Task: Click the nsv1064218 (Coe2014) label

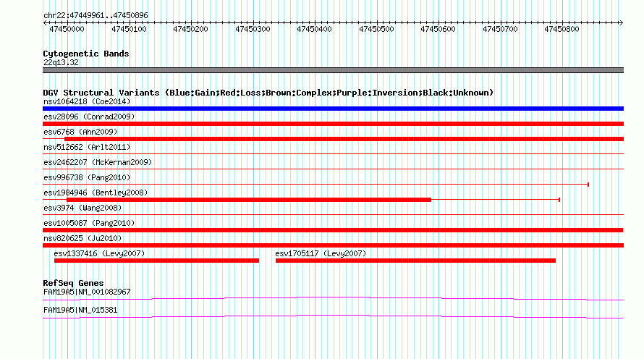Action: [87, 101]
